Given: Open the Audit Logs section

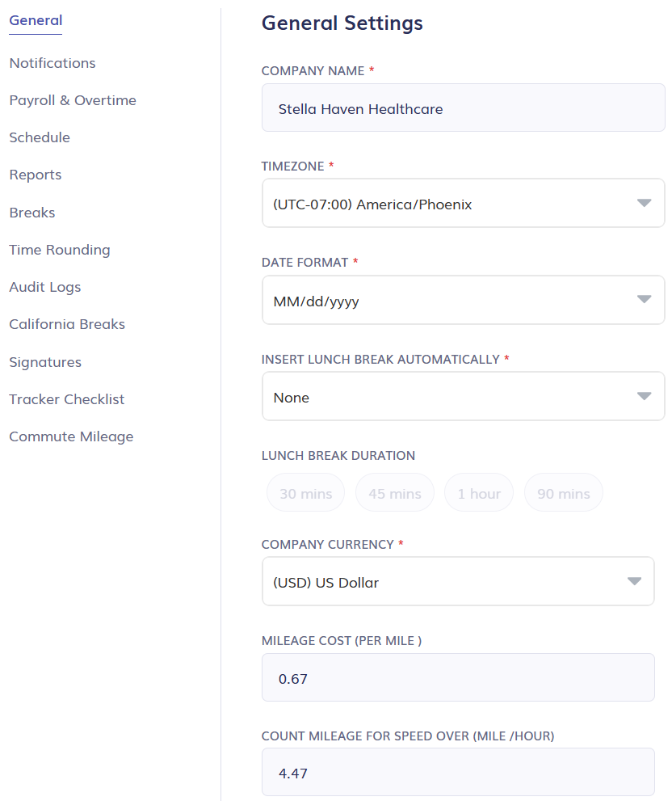Looking at the screenshot, I should pos(44,287).
